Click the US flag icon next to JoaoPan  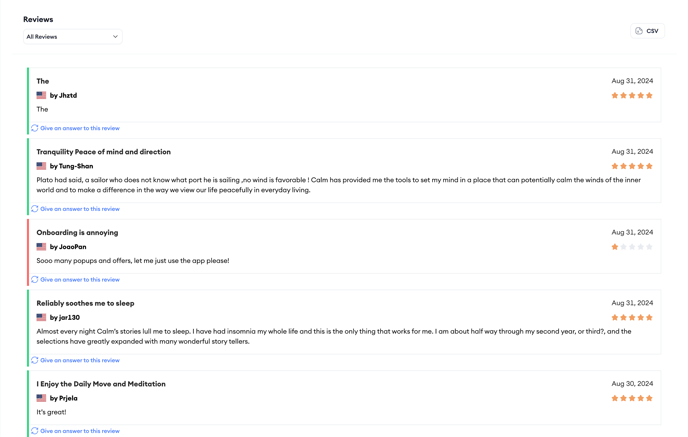41,247
